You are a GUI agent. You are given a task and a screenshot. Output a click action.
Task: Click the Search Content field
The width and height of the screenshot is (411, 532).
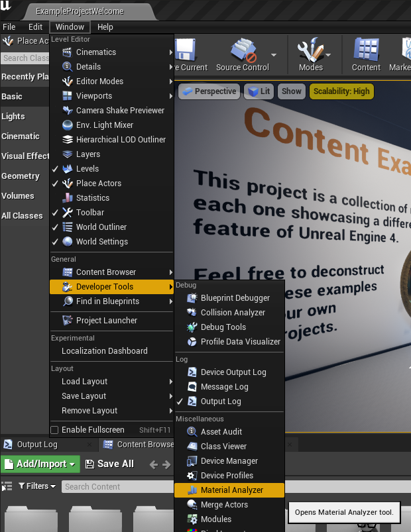click(118, 487)
